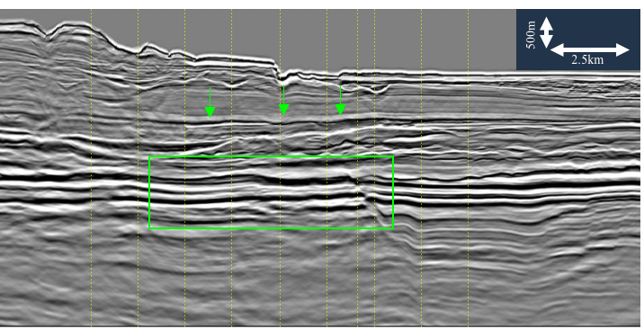Click the first yellow dashed vertical line
The height and width of the screenshot is (329, 644).
[x=91, y=167]
